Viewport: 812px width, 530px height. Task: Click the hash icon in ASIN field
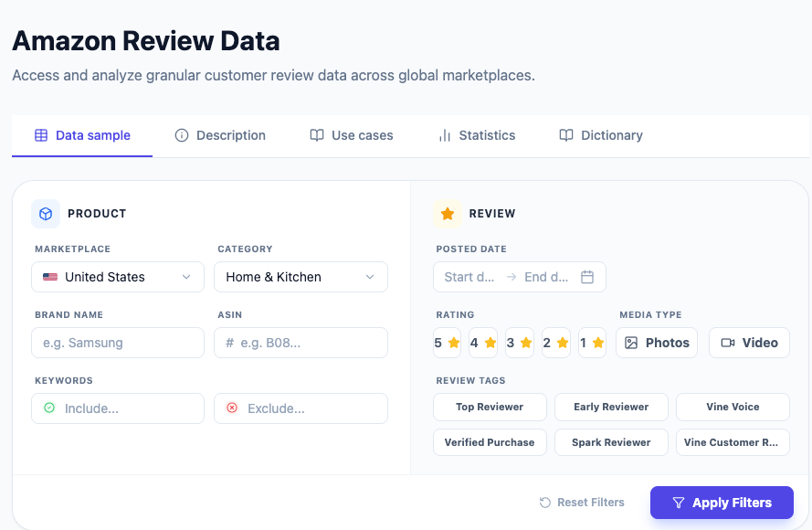click(230, 343)
